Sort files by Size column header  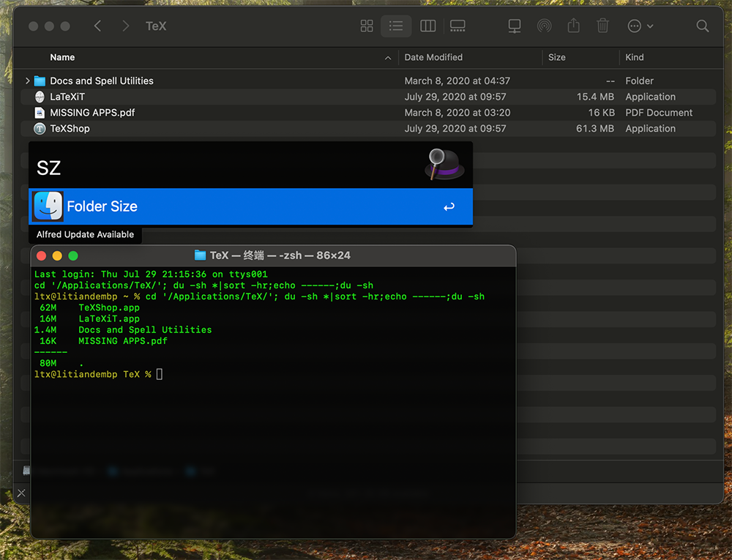(557, 58)
